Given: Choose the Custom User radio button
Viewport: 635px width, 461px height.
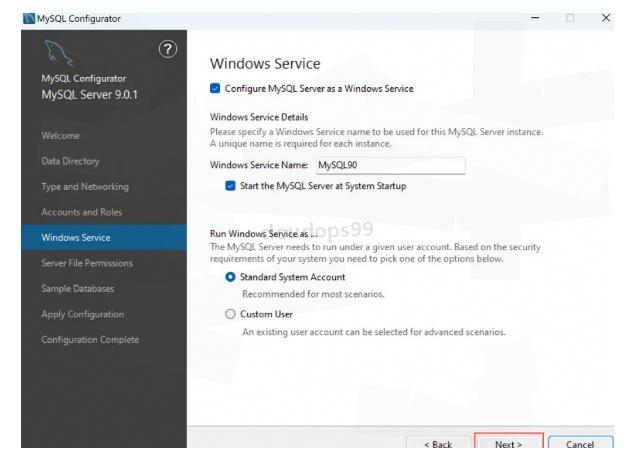Looking at the screenshot, I should click(x=231, y=313).
